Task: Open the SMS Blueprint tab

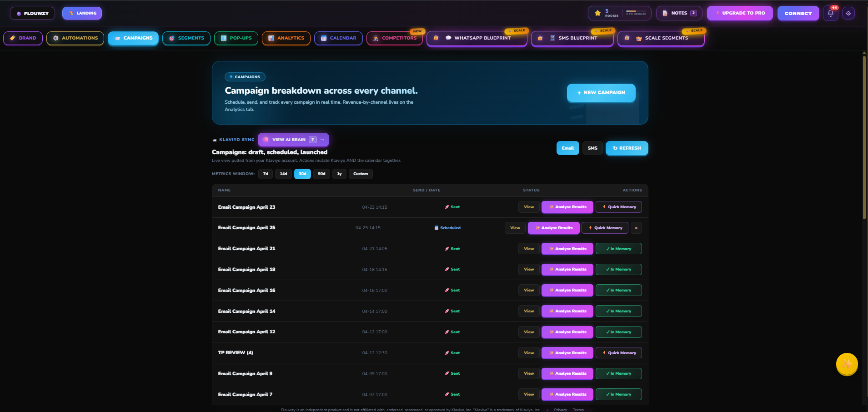Action: (572, 38)
